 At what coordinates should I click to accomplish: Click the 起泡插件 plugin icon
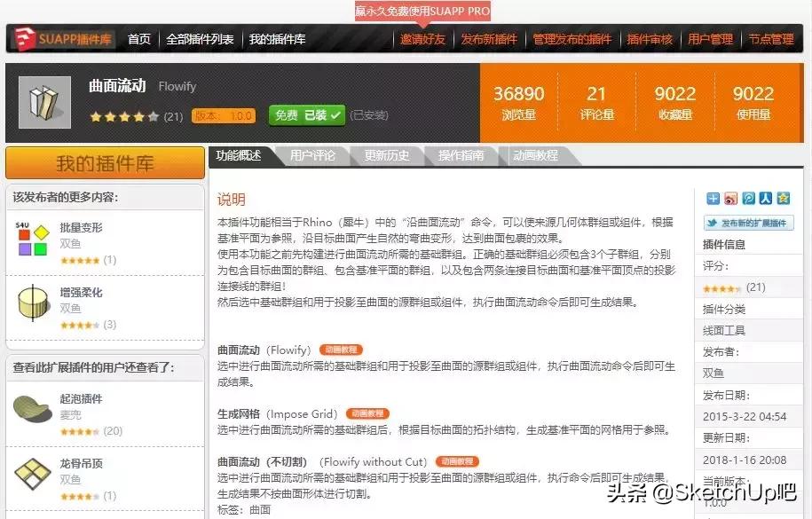tap(32, 409)
